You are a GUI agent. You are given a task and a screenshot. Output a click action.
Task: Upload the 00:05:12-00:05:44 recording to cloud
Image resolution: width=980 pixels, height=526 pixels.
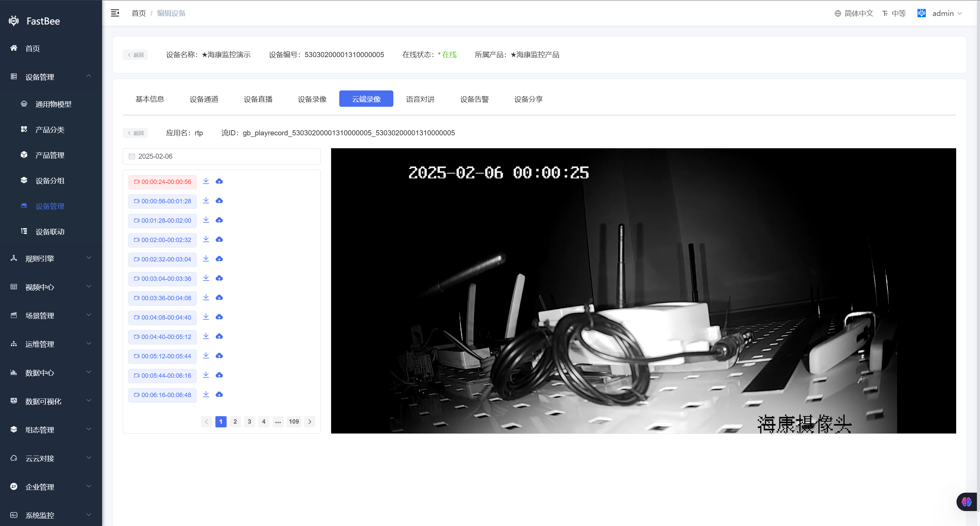[219, 356]
